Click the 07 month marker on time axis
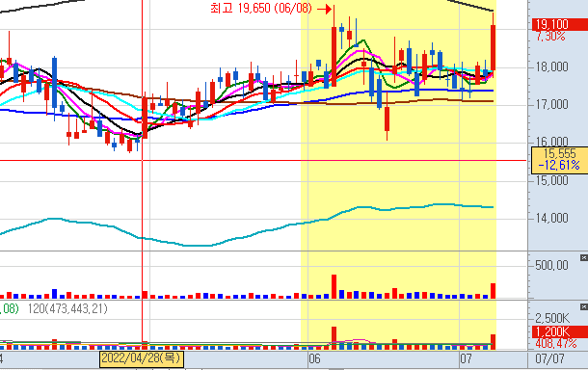 pyautogui.click(x=466, y=358)
